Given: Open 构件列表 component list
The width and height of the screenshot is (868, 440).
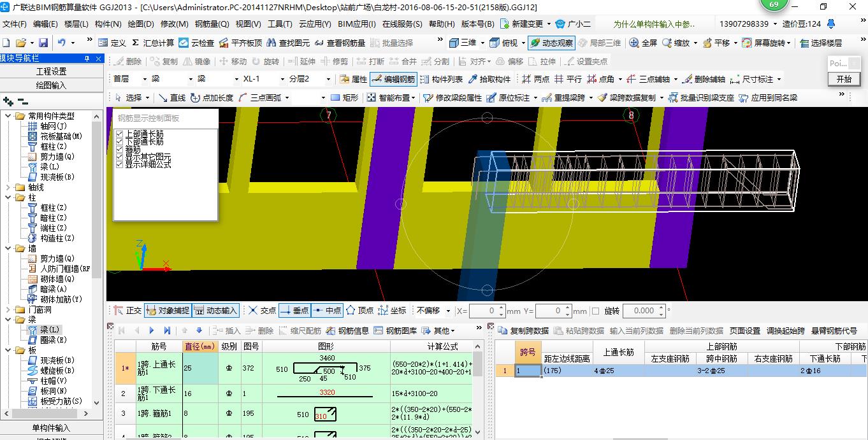Looking at the screenshot, I should [x=441, y=80].
